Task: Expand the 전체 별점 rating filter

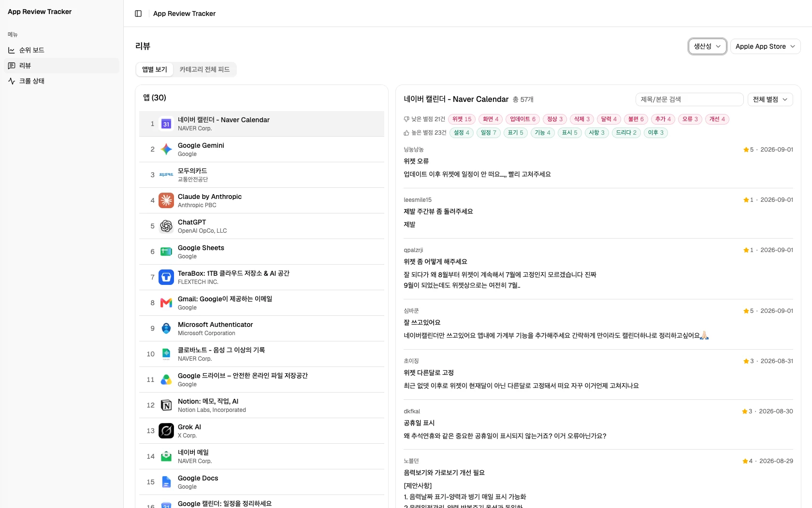Action: pyautogui.click(x=770, y=99)
